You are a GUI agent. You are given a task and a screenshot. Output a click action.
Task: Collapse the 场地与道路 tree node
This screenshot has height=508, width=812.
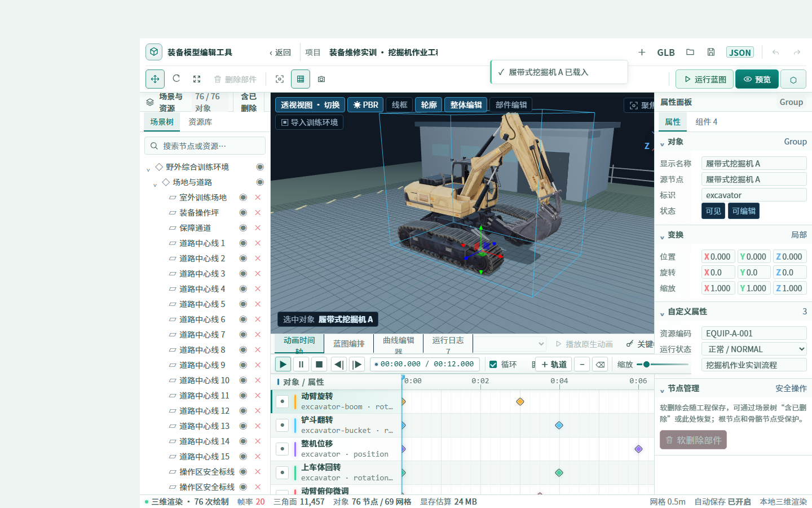(x=155, y=183)
